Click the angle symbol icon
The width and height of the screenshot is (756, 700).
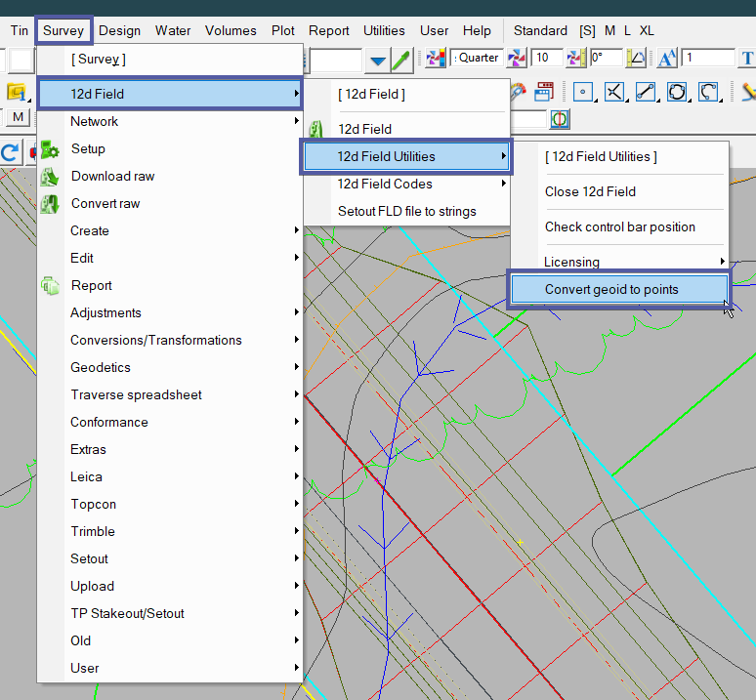coord(636,59)
